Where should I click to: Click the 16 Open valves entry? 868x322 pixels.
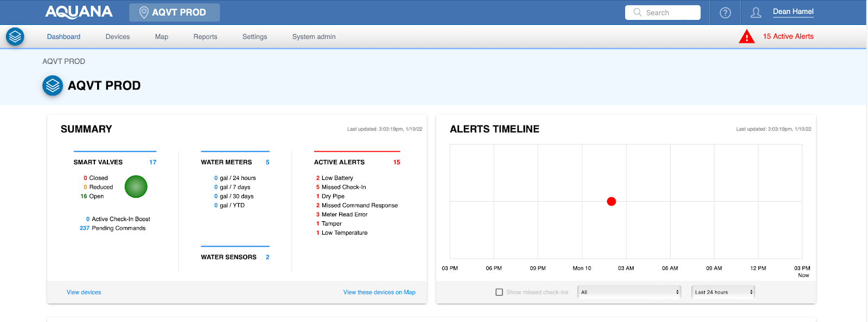point(92,196)
